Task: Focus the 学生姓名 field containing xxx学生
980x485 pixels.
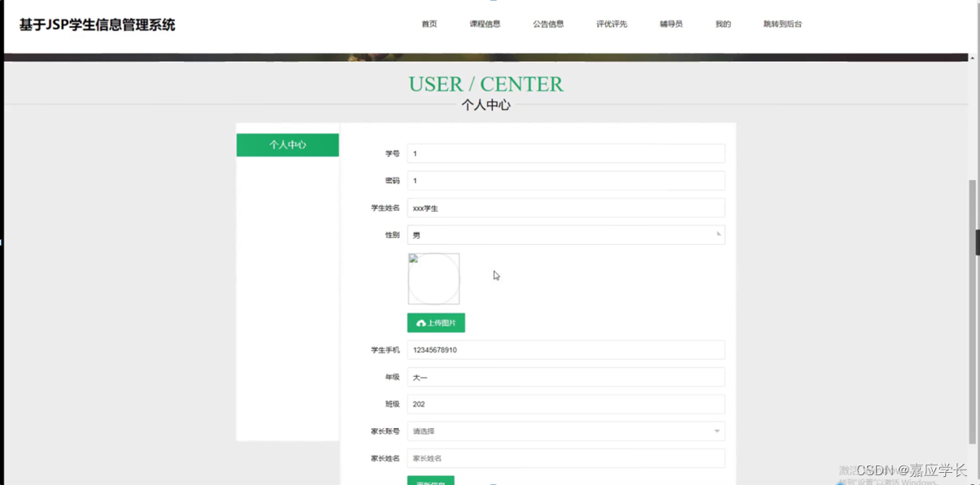Action: (566, 208)
